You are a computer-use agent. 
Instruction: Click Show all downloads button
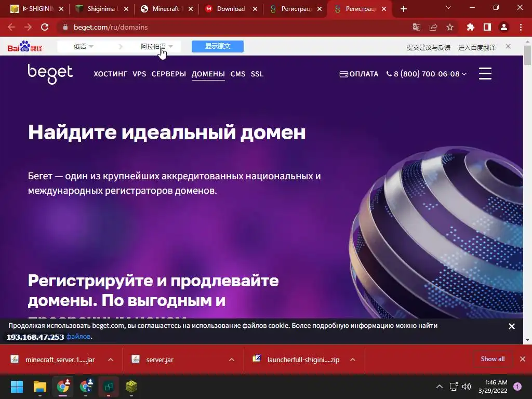tap(493, 359)
